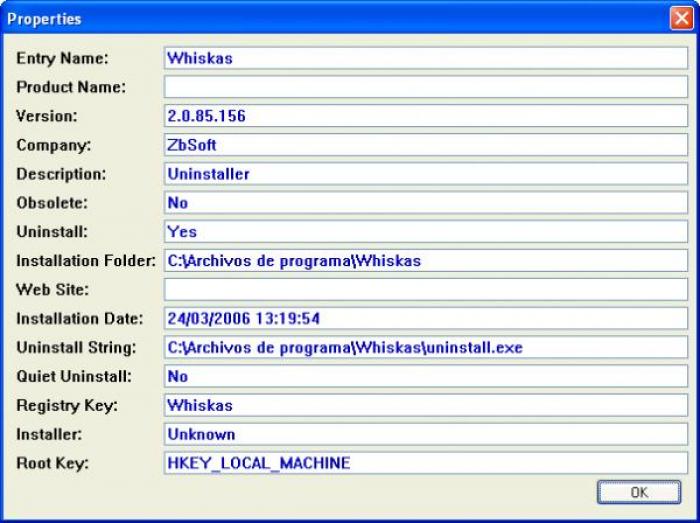Click the Description field showing Uninstaller
The height and width of the screenshot is (523, 700).
tap(425, 174)
